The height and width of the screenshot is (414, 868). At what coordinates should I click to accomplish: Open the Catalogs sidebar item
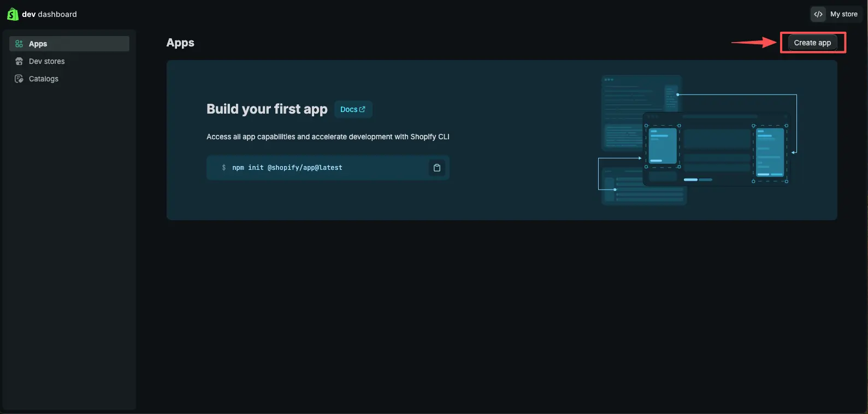(69, 79)
